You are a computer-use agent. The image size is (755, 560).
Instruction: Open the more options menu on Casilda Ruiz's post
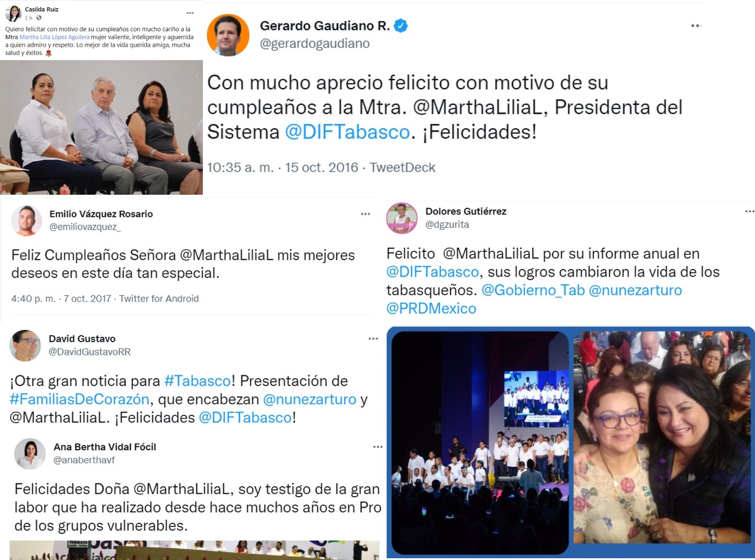(x=189, y=12)
